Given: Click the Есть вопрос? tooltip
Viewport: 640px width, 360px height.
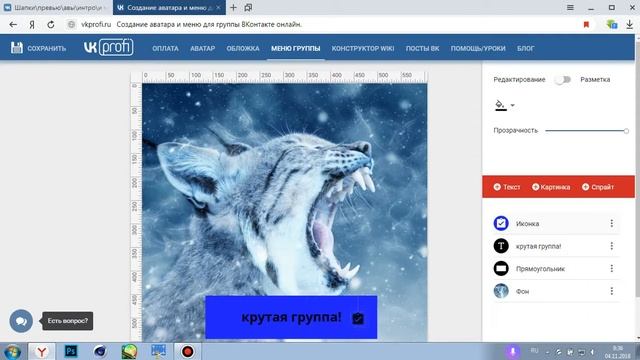Looking at the screenshot, I should coord(68,321).
